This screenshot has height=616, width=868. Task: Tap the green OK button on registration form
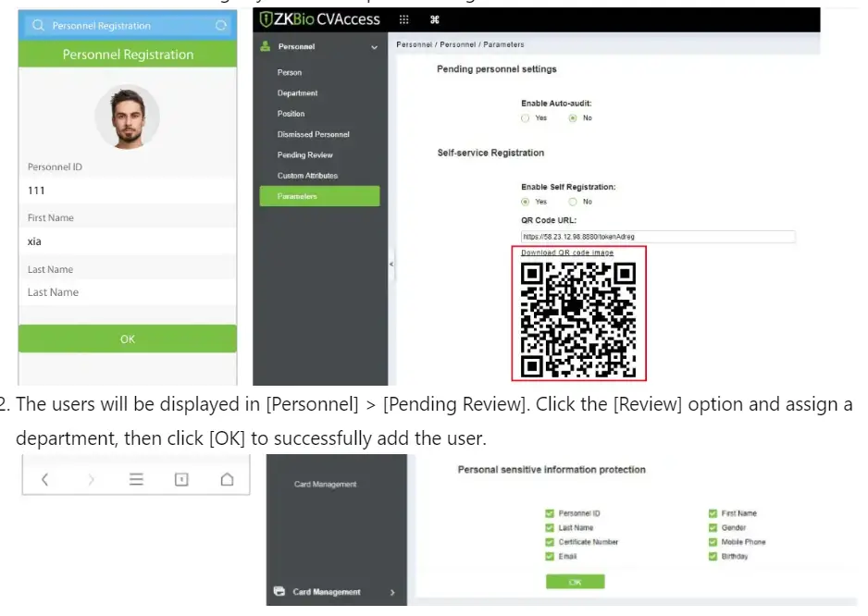click(x=128, y=339)
